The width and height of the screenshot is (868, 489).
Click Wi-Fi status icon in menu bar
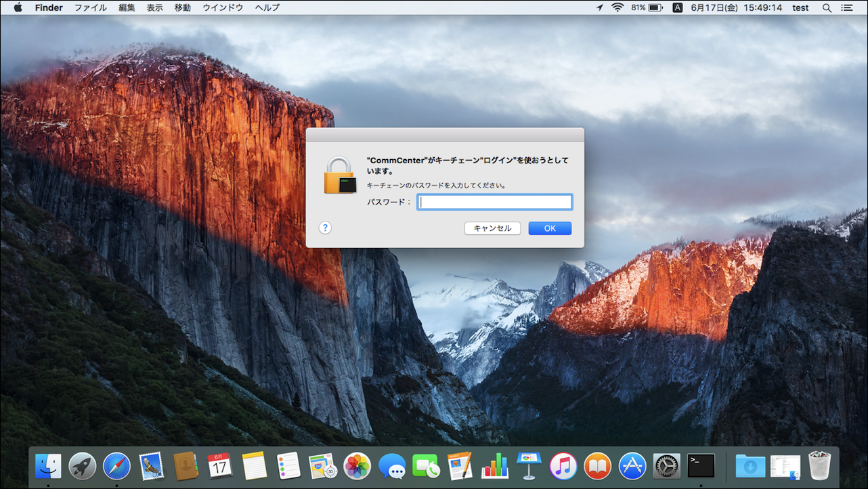point(617,7)
